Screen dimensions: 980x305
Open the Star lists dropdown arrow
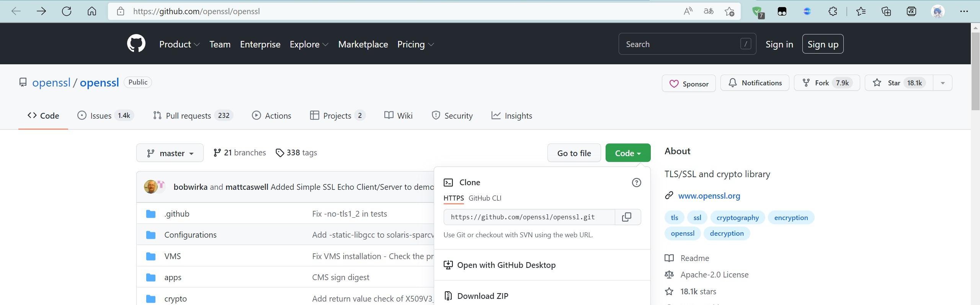tap(942, 83)
